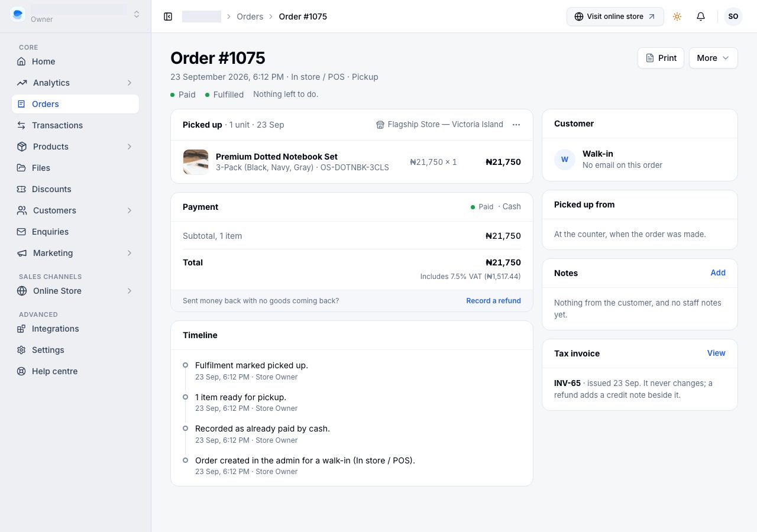Print the order

(x=661, y=58)
